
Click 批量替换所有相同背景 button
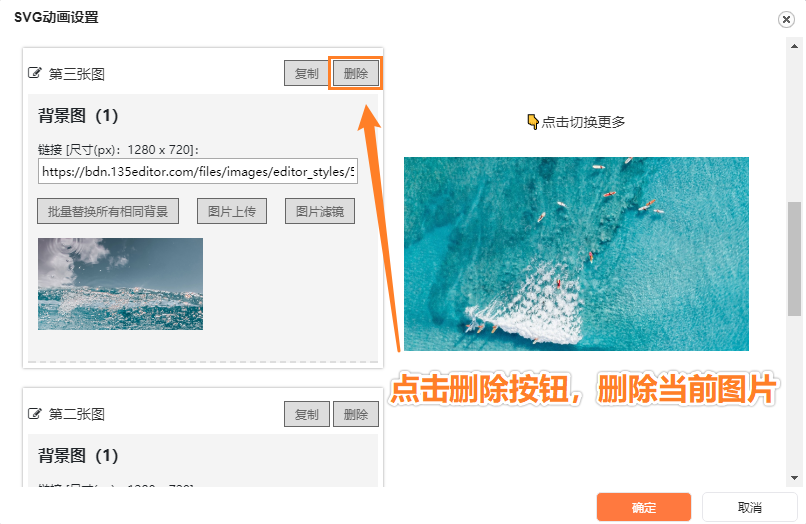click(x=108, y=211)
